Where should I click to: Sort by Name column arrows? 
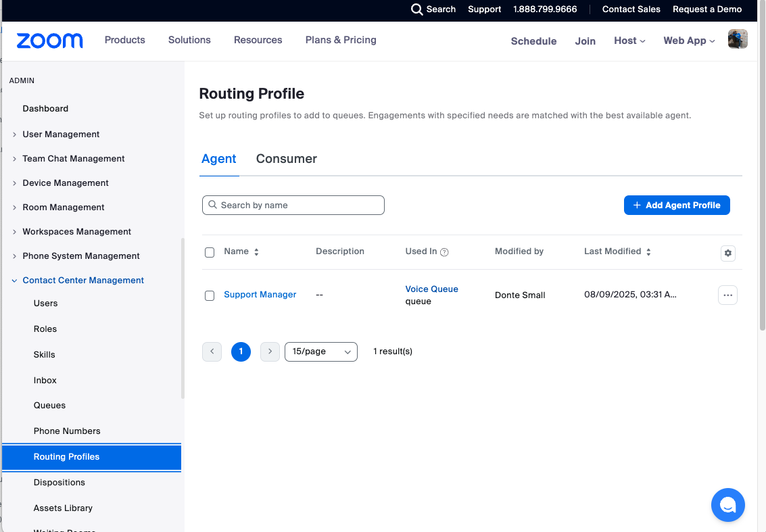(256, 252)
